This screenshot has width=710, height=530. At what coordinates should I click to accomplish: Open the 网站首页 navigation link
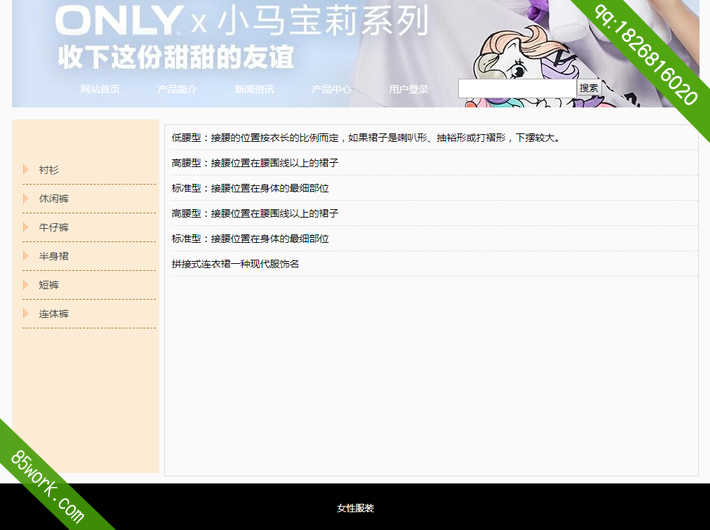tap(100, 89)
